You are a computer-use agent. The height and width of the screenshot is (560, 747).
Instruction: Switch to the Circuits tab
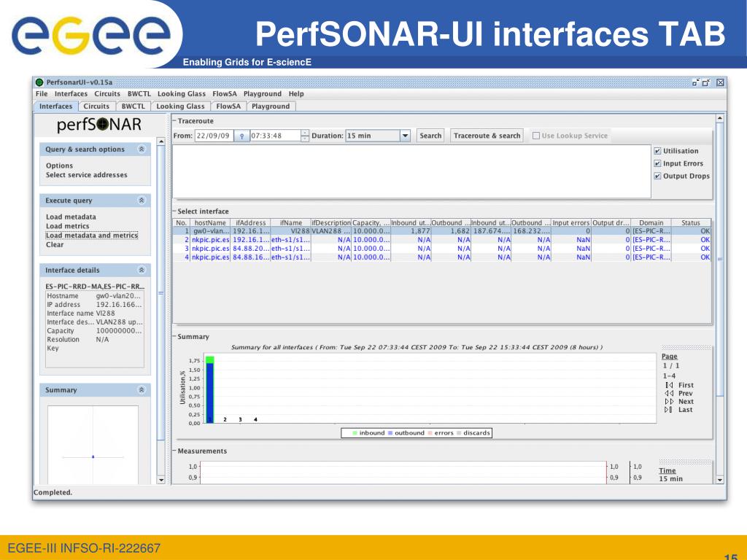(x=96, y=106)
